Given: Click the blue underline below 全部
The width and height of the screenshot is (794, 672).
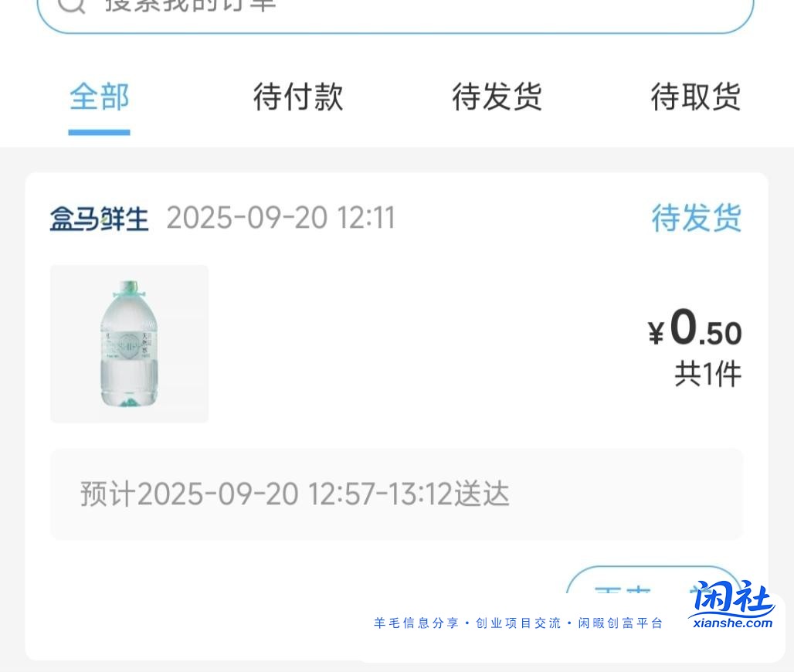Looking at the screenshot, I should [x=99, y=131].
